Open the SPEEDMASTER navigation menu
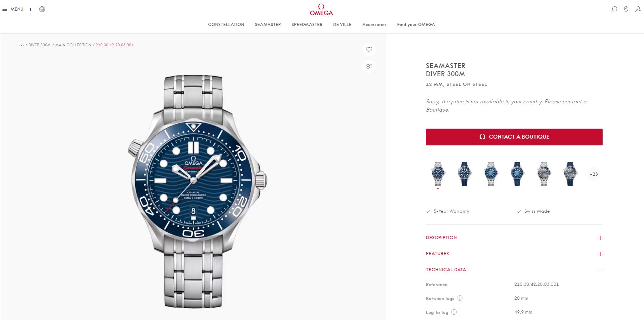644x320 pixels. tap(307, 25)
